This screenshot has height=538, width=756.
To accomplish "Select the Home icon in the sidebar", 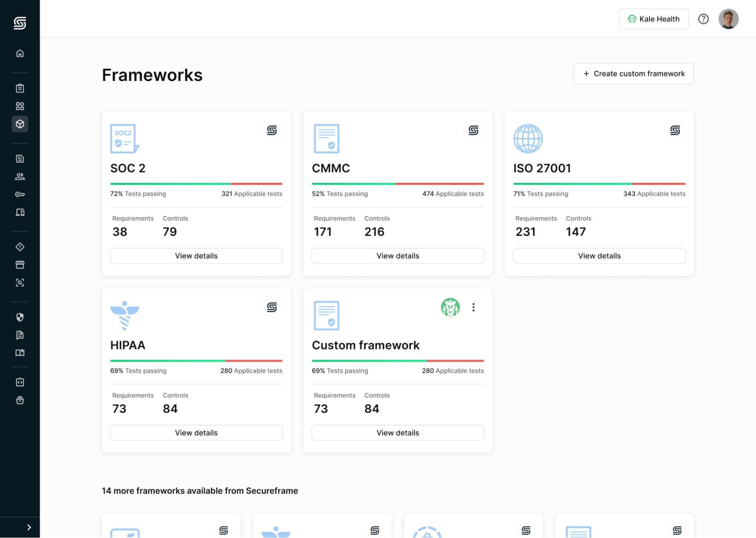I will (x=20, y=54).
